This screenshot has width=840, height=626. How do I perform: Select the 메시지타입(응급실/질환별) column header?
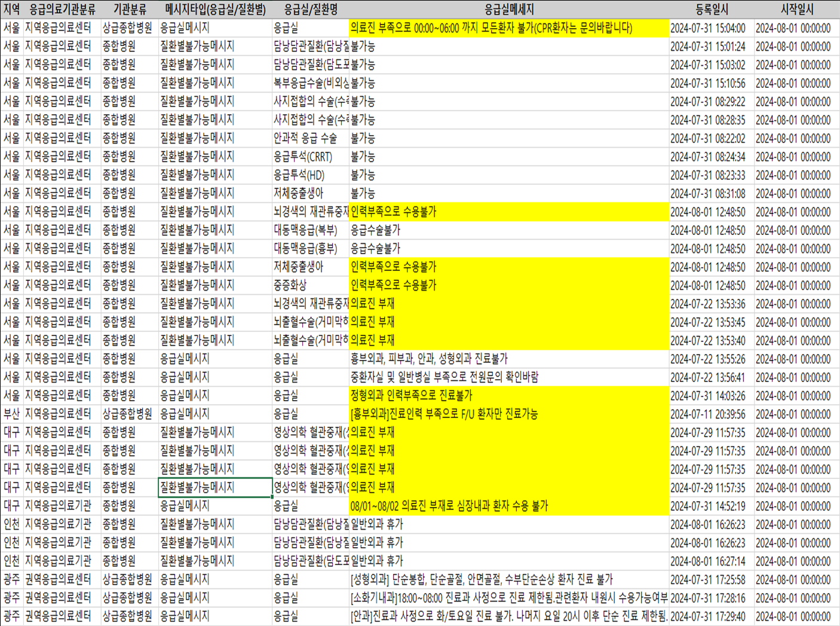pyautogui.click(x=215, y=8)
